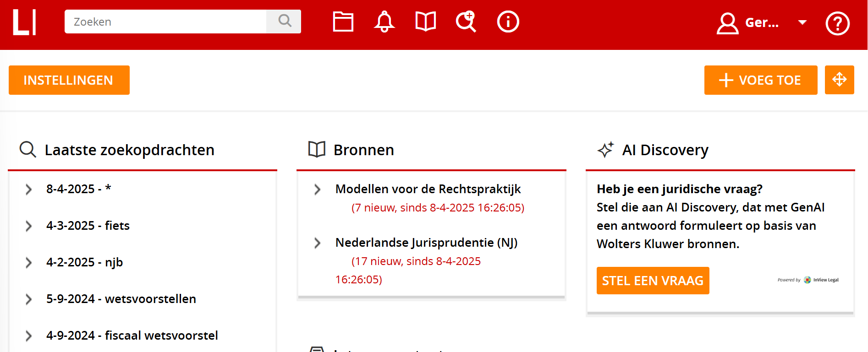Click the VOEG TOE button

click(760, 80)
